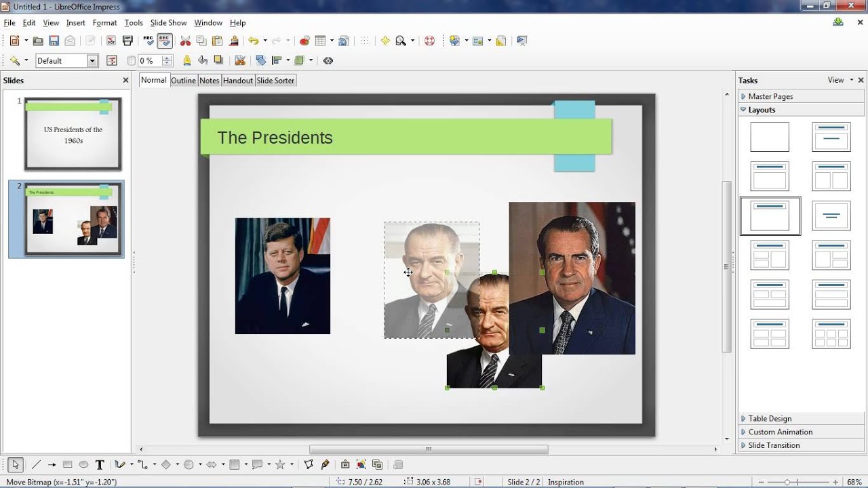
Task: Open the Arrange dropdown arrow
Action: 311,60
